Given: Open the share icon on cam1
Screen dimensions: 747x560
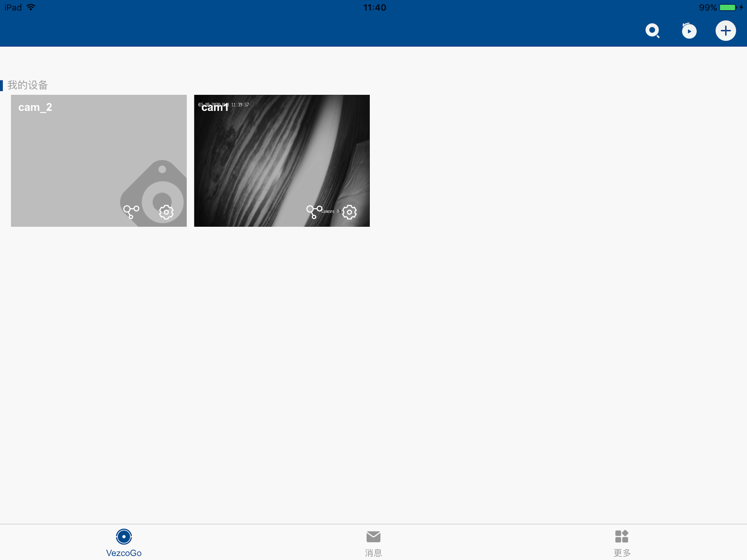Looking at the screenshot, I should coord(314,212).
